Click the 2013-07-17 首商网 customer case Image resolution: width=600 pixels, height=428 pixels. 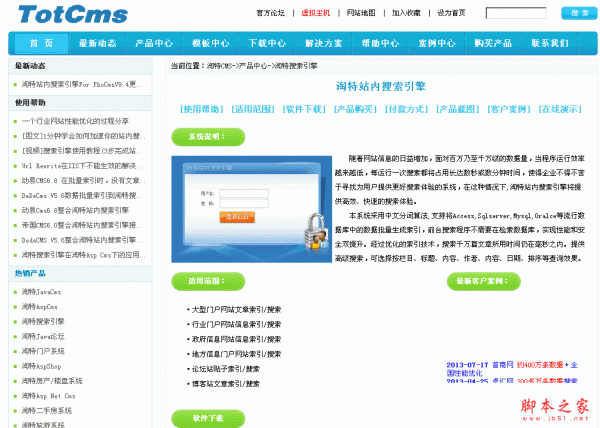pos(512,369)
